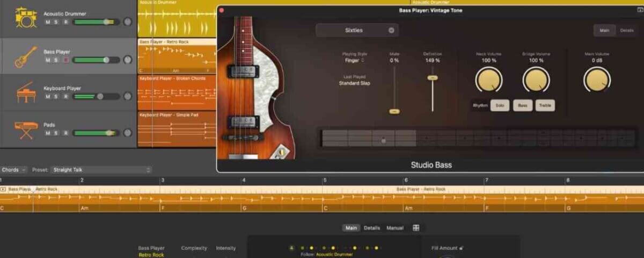Viewport: 644px width, 258px height.
Task: Click the G chord at bar 4
Action: pos(245,208)
